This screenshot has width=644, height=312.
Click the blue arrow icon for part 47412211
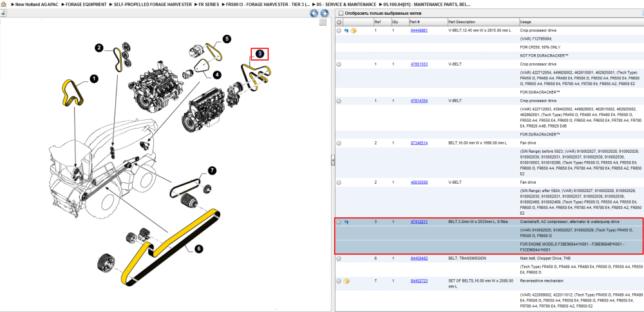346,222
